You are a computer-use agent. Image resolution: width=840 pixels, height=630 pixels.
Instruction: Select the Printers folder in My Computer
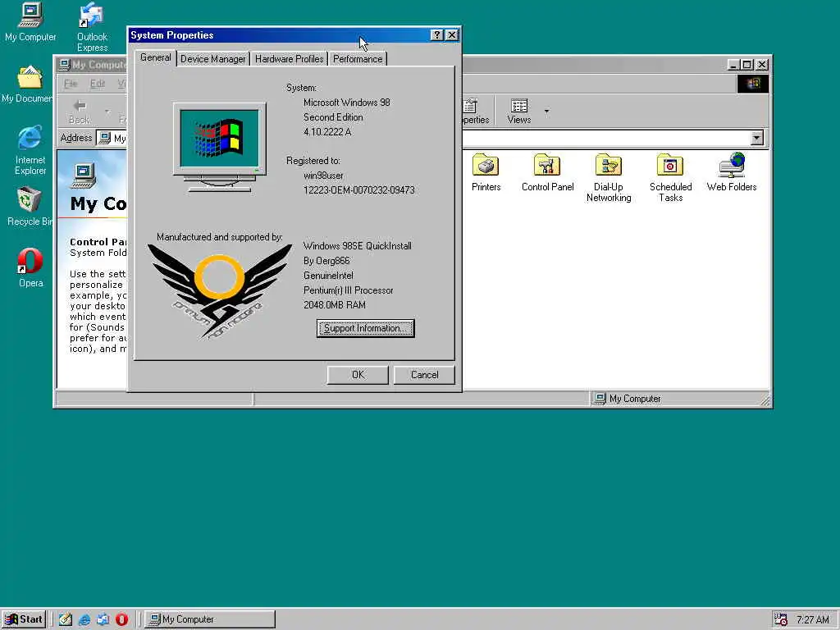[486, 174]
